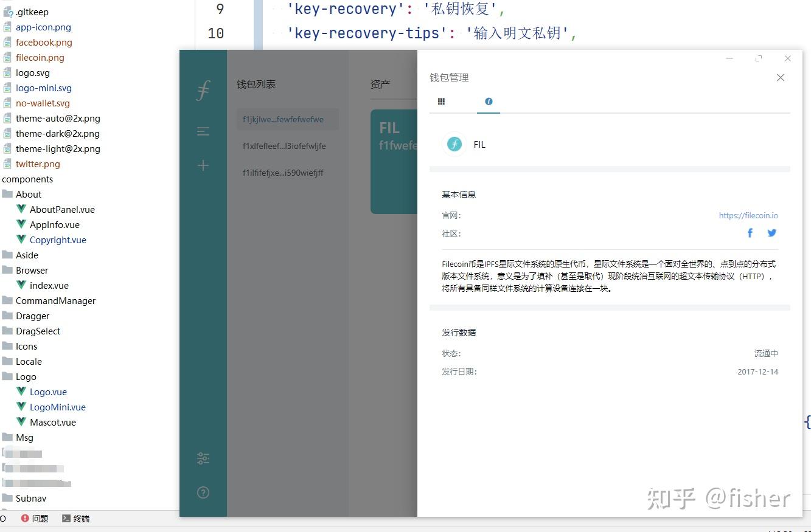
Task: Collapse the components folder
Action: pyautogui.click(x=27, y=179)
